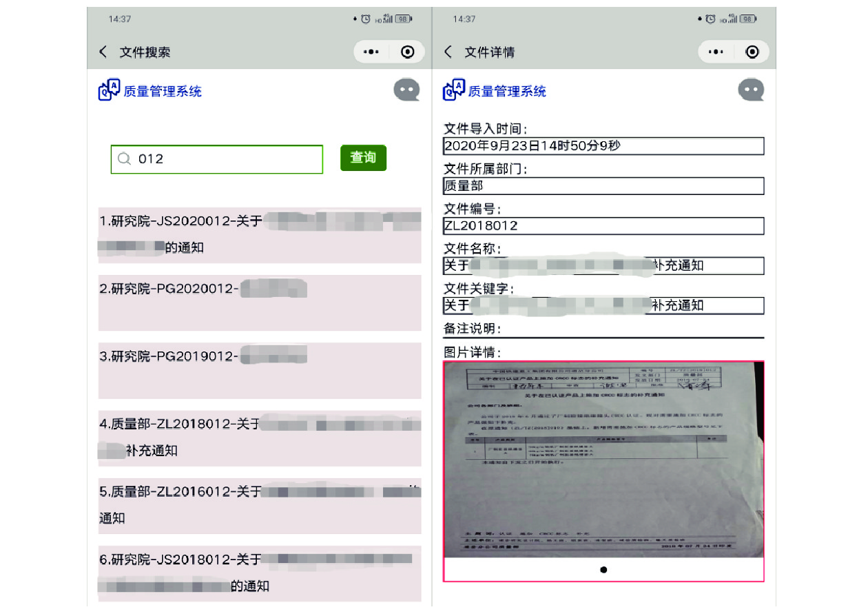This screenshot has width=868, height=614.
Task: Open more options menu on 文件详情 page
Action: [x=716, y=52]
